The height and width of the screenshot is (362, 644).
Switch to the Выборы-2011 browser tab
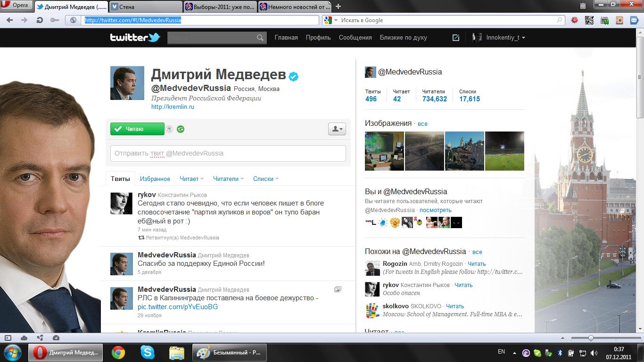click(220, 7)
